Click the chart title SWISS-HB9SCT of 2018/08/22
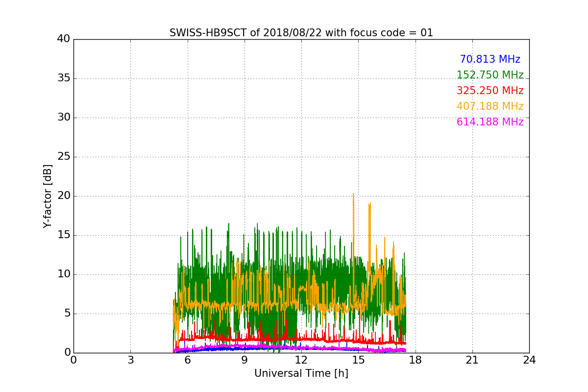Screen dimensions: 588x392 (x=301, y=33)
